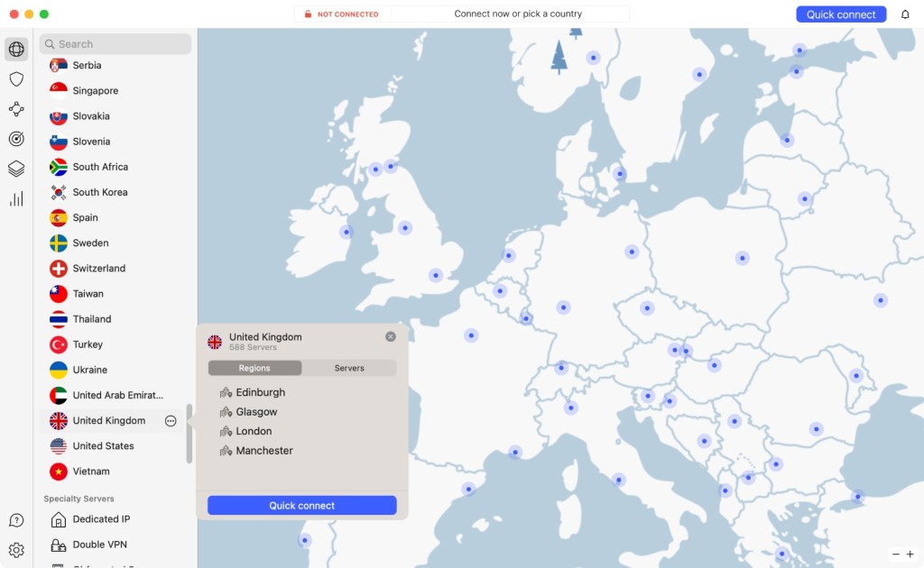Click the notifications bell icon
924x568 pixels.
click(x=905, y=14)
